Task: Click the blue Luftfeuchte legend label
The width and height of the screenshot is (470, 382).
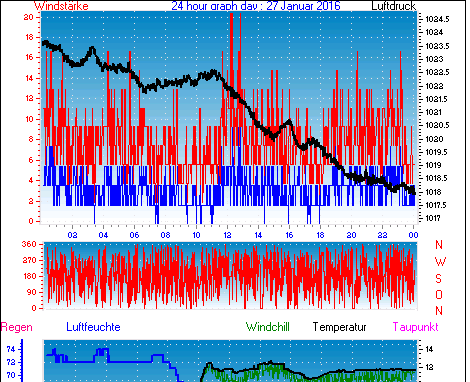Action: point(93,327)
